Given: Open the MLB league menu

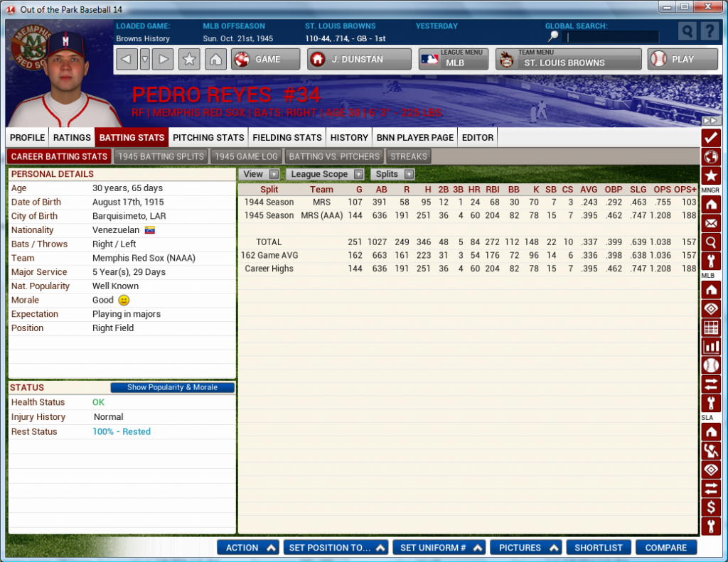Looking at the screenshot, I should tap(453, 60).
